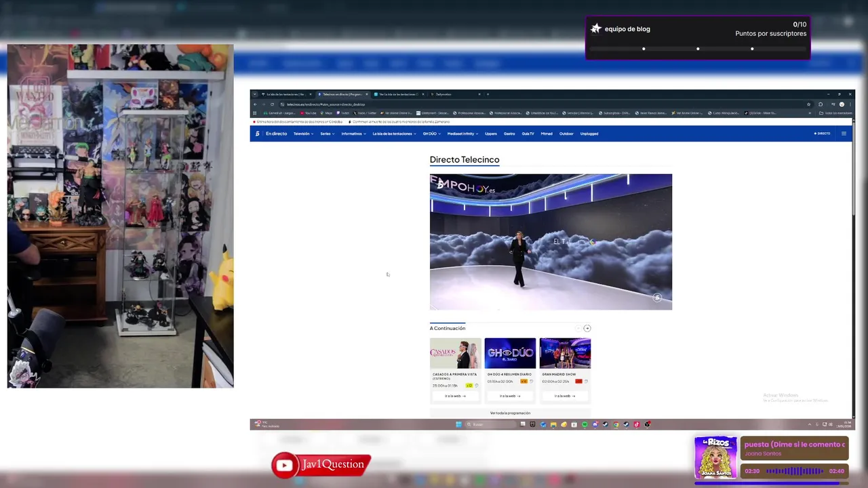Click Ir a la web under Gran Madrid Show
Image resolution: width=868 pixels, height=488 pixels.
(565, 396)
